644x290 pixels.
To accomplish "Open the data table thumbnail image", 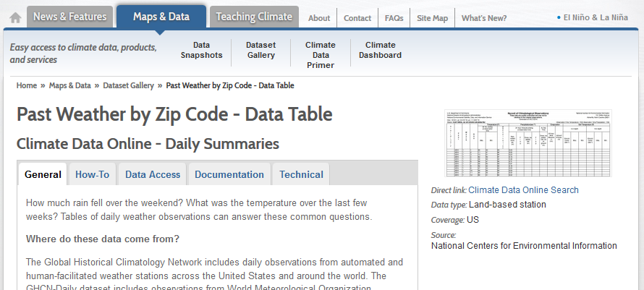I will point(528,143).
